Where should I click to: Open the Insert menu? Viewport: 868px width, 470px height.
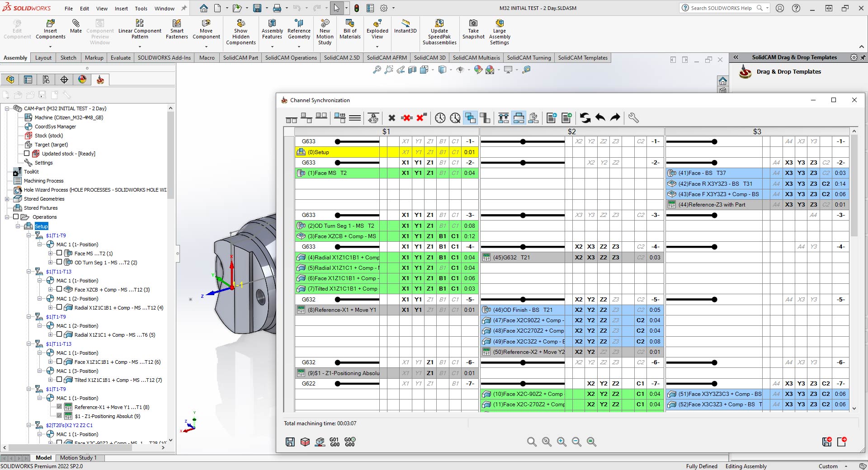(x=121, y=8)
